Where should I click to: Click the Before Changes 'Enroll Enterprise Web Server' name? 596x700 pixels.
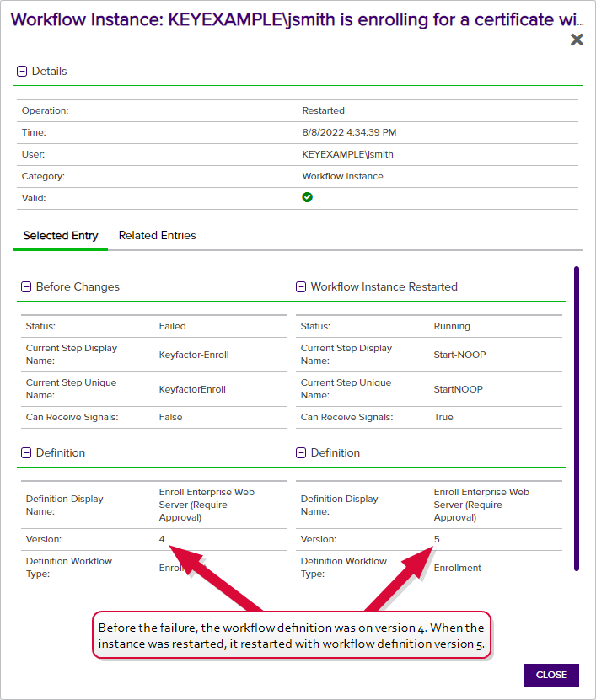pyautogui.click(x=207, y=505)
